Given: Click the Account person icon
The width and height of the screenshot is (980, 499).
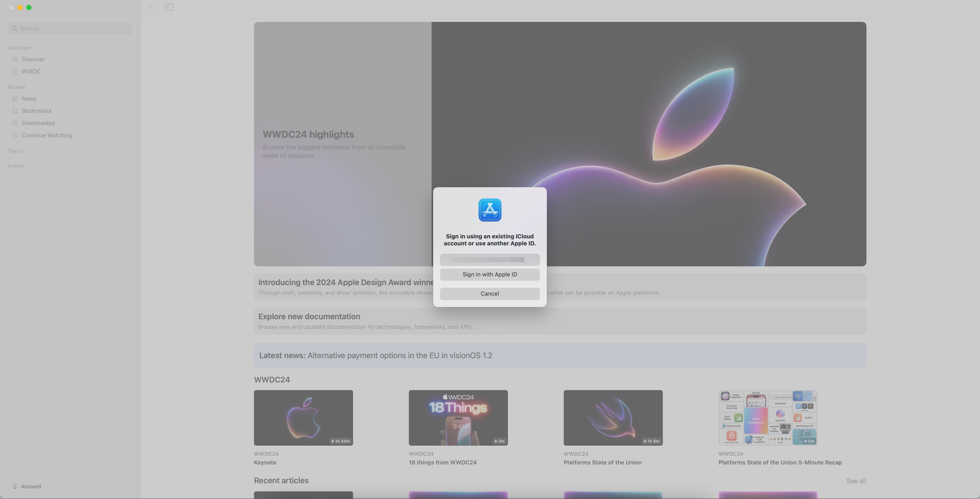Looking at the screenshot, I should [x=15, y=487].
